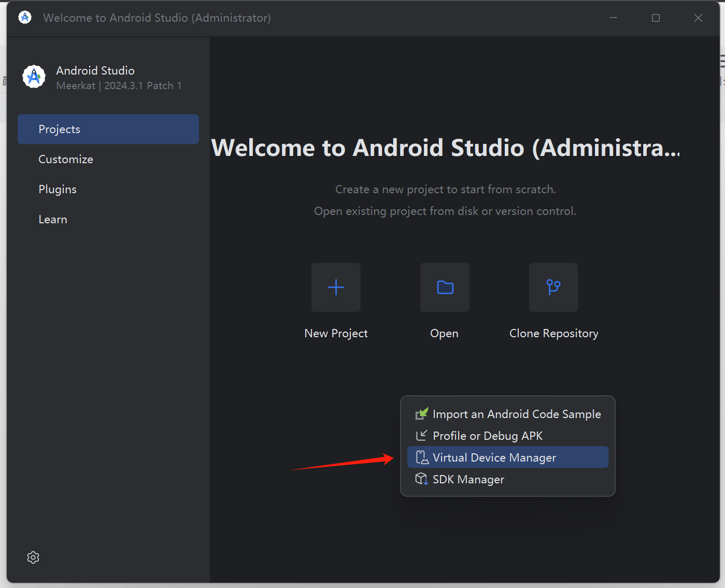This screenshot has height=588, width=725.
Task: Open settings via the gear icon
Action: coord(33,557)
